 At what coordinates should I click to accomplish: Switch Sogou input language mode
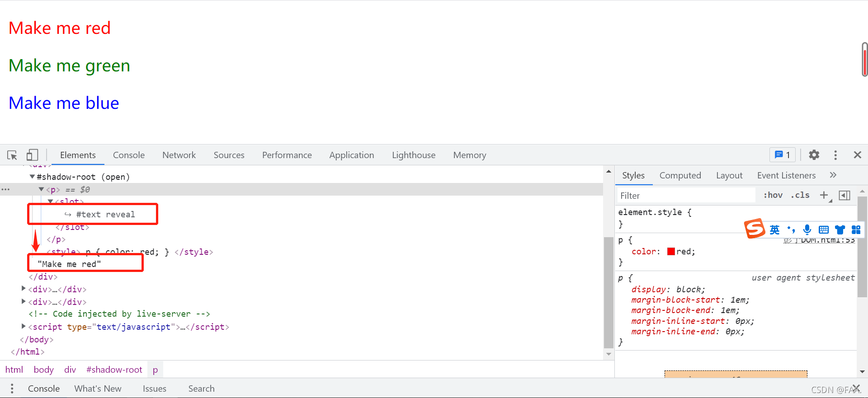[x=774, y=230]
